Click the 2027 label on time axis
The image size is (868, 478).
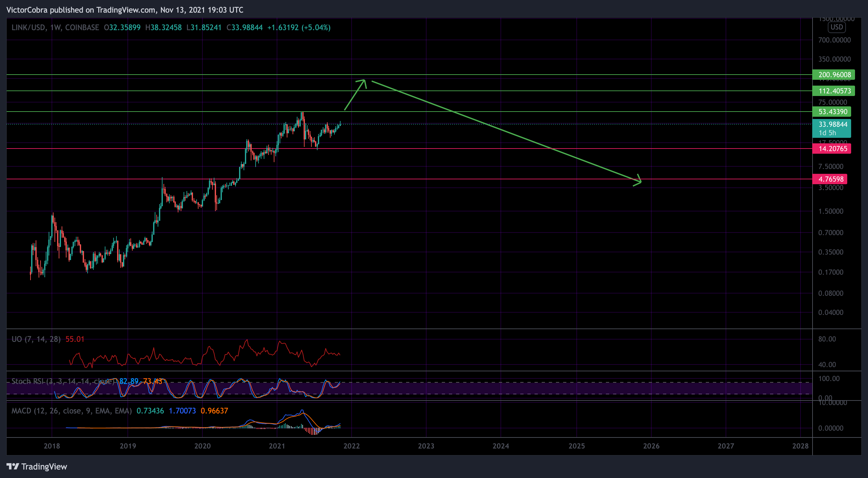pyautogui.click(x=726, y=446)
